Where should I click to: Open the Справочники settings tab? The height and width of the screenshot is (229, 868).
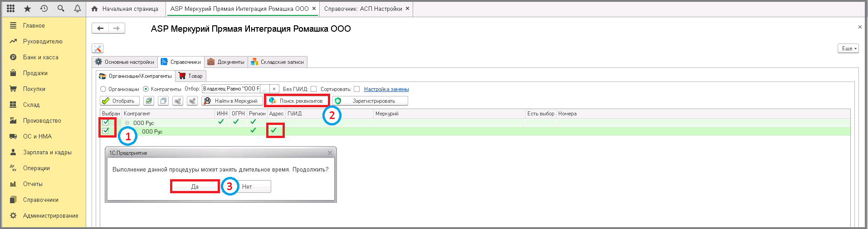(x=181, y=62)
